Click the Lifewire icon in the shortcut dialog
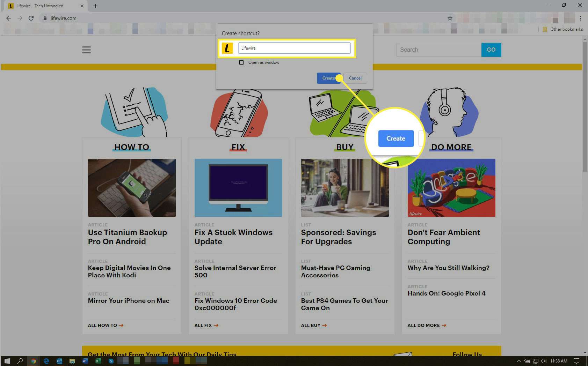This screenshot has width=588, height=366. coord(227,48)
